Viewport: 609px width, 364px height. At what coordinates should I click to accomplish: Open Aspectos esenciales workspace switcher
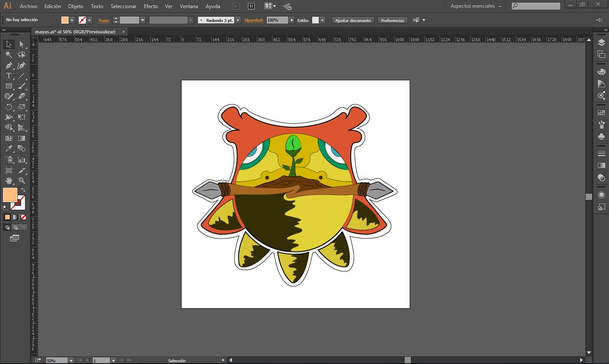(476, 6)
